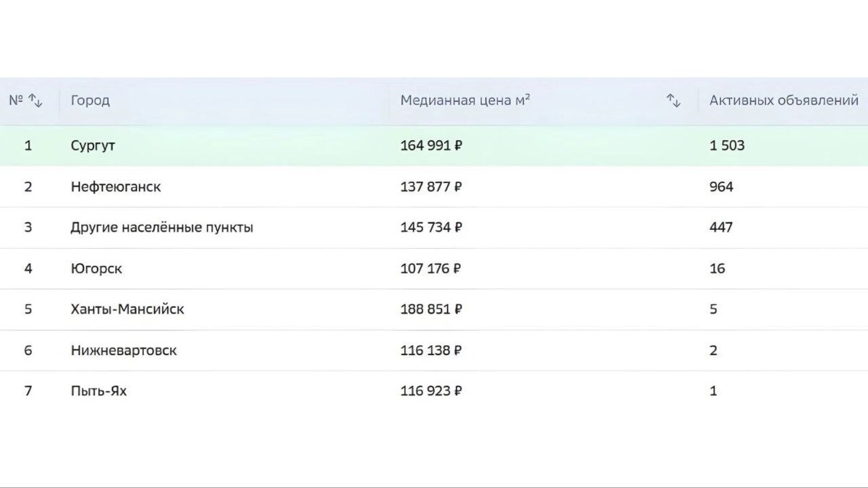
Task: Select the city Нефтеюганск
Action: (116, 187)
